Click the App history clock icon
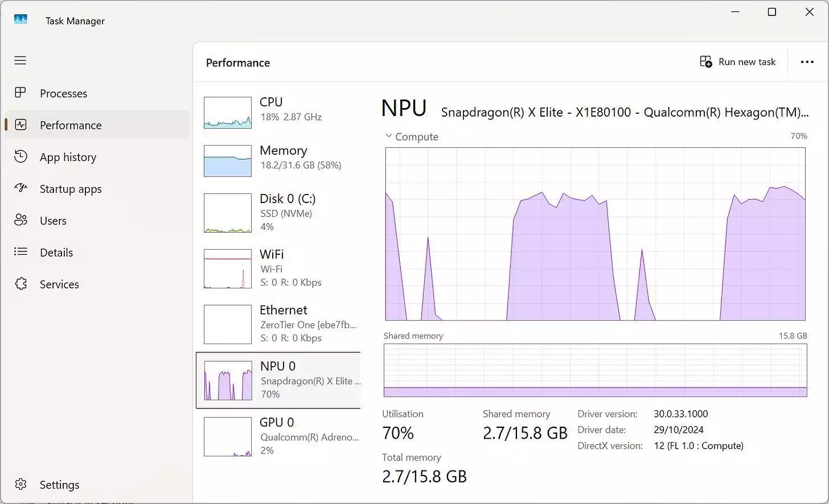The width and height of the screenshot is (829, 504). (20, 156)
